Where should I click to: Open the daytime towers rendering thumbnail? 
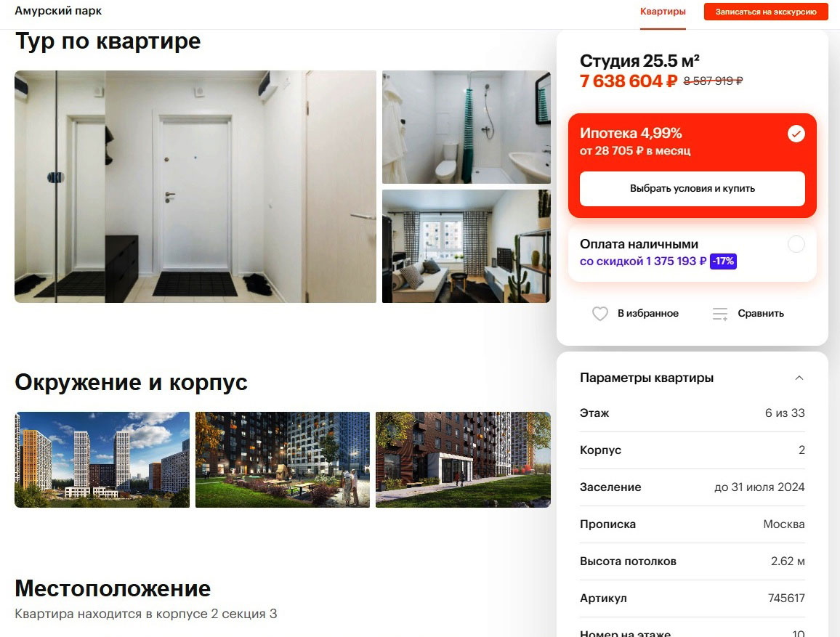click(102, 460)
